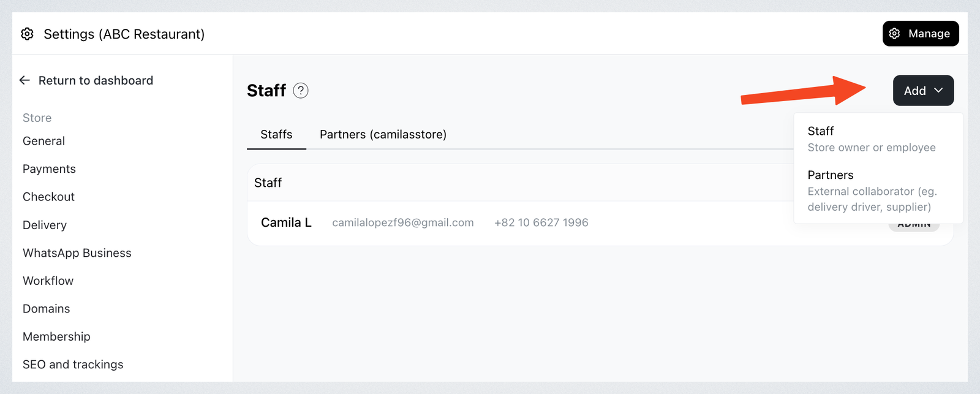This screenshot has height=394, width=980.
Task: Open SEO and trackings settings
Action: coord(73,365)
